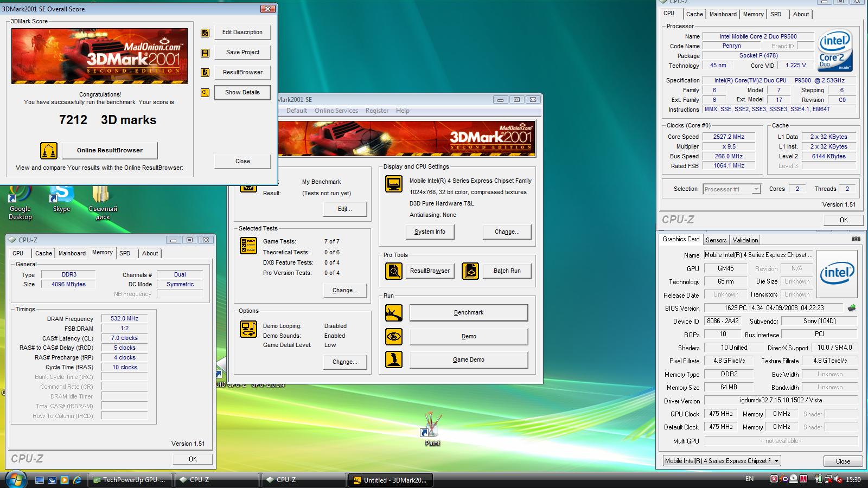Click OK in the Memory CPU-Z window
This screenshot has height=488, width=868.
click(x=193, y=459)
